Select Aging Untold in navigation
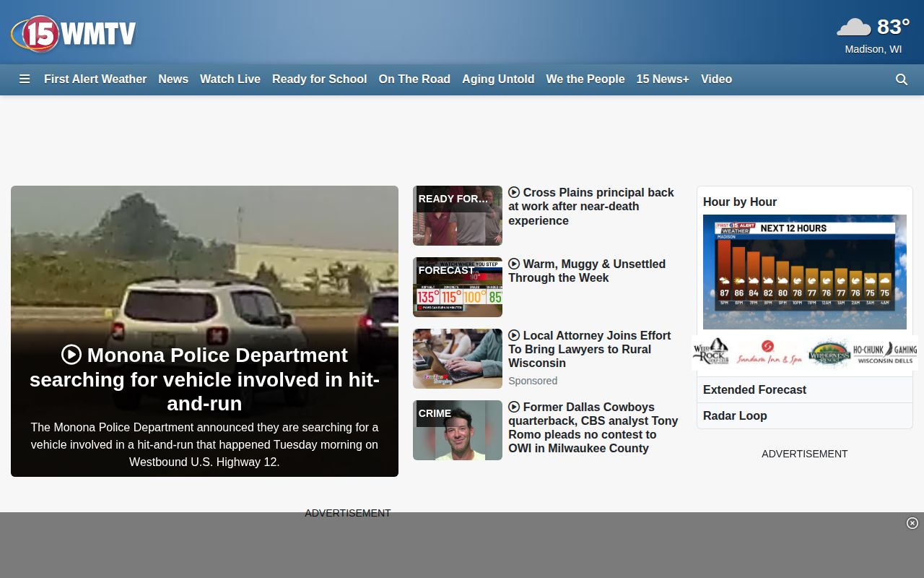 [498, 79]
